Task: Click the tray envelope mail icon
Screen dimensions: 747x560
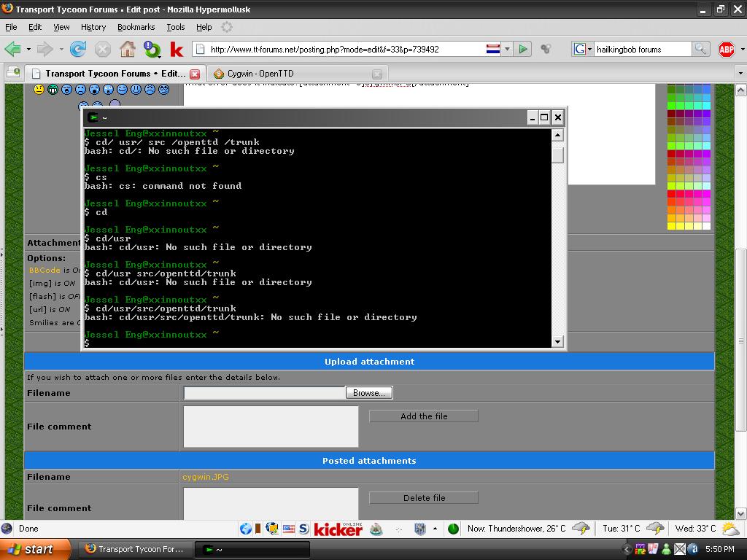Action: [x=680, y=550]
